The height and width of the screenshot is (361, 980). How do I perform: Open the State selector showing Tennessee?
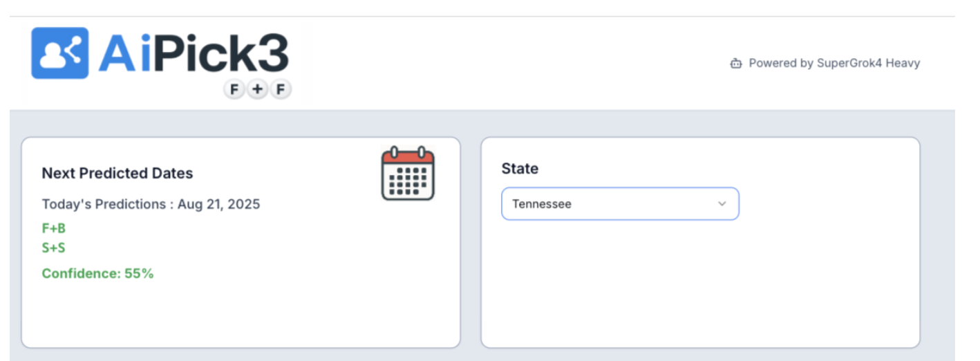pyautogui.click(x=620, y=204)
